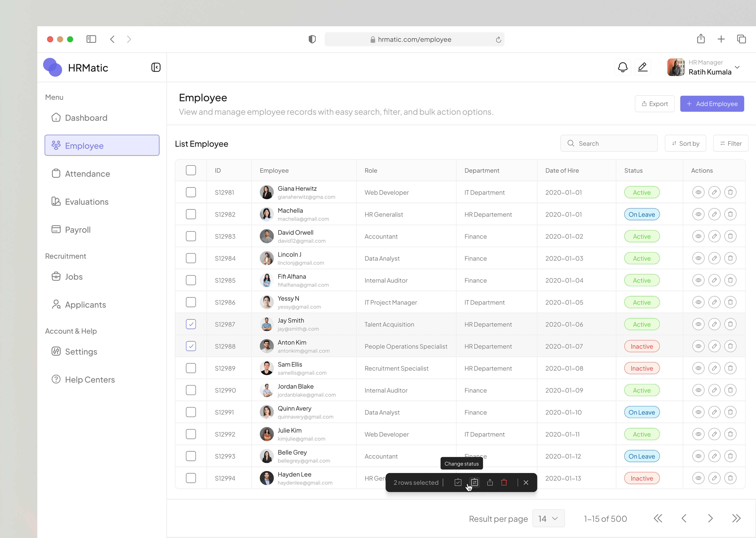Click the Export button
Image resolution: width=756 pixels, height=538 pixels.
click(x=654, y=104)
